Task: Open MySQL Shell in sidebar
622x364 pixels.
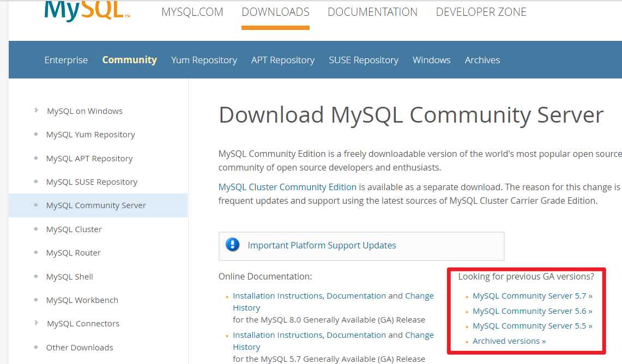Action: 69,276
